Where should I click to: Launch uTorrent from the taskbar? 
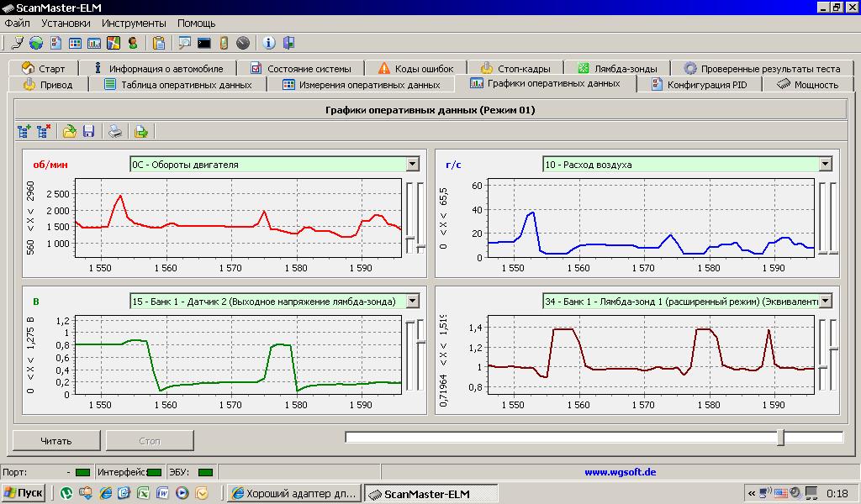pos(65,493)
